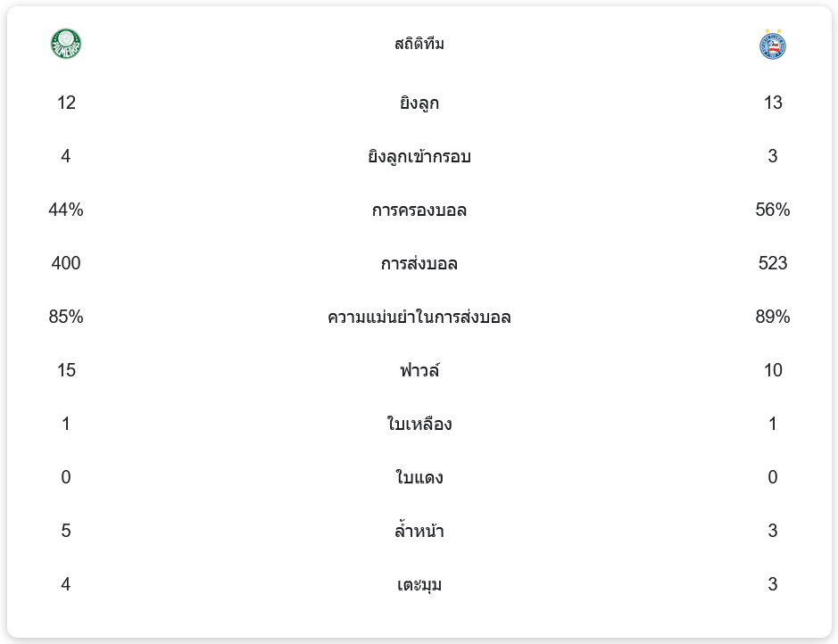Select Palmeiras' 15 fouls value

(66, 371)
